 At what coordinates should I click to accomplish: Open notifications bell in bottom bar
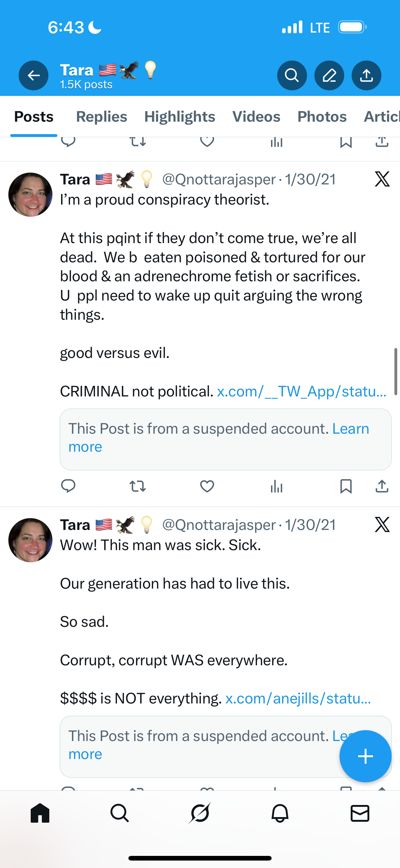coord(280,813)
